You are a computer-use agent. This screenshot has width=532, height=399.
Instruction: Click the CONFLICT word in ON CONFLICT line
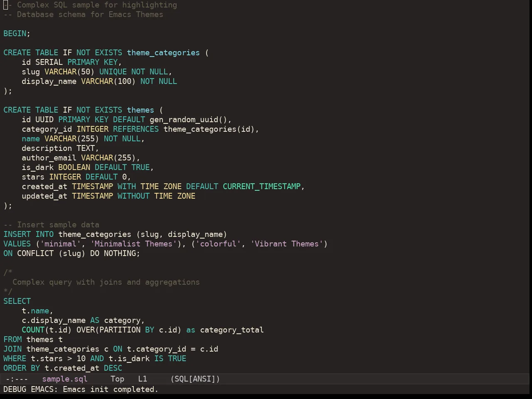tap(35, 254)
